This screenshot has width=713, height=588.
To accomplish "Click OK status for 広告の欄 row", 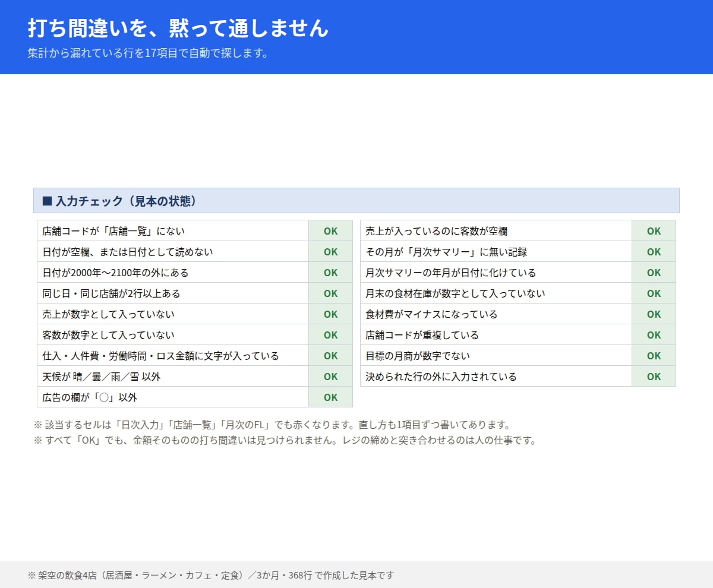I will point(330,397).
